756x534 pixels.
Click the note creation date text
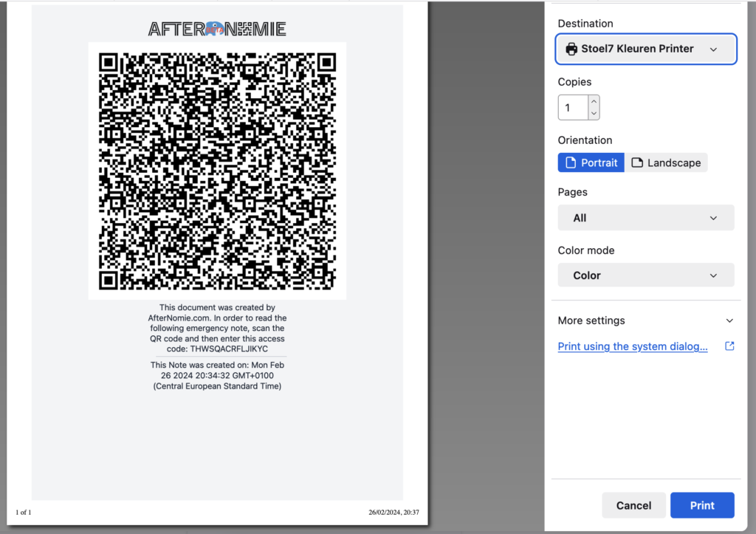(217, 375)
